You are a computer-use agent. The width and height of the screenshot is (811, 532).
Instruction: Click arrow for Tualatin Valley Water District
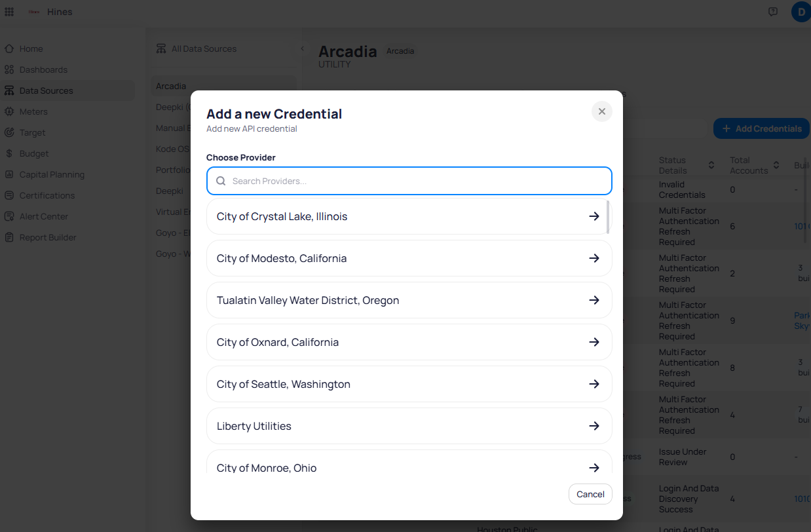pyautogui.click(x=594, y=300)
